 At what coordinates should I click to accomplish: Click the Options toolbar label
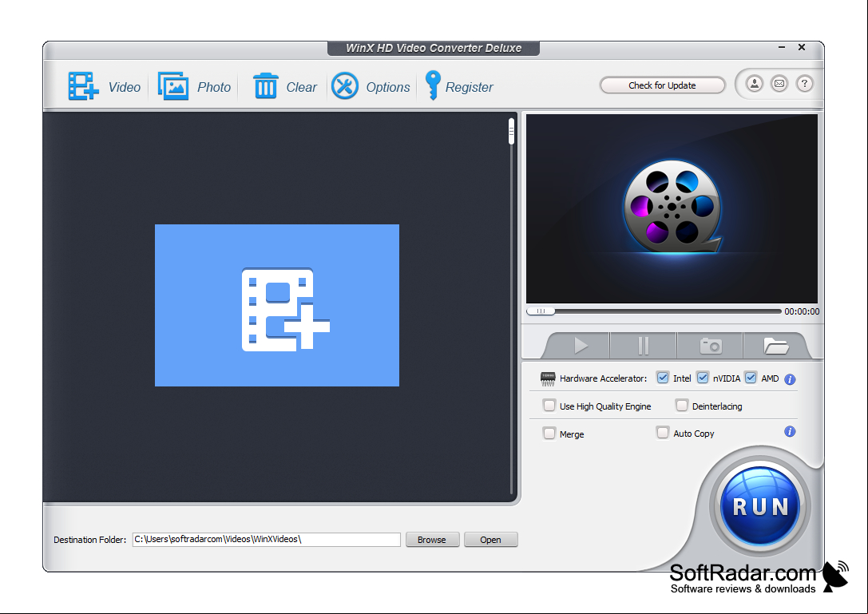(x=387, y=87)
